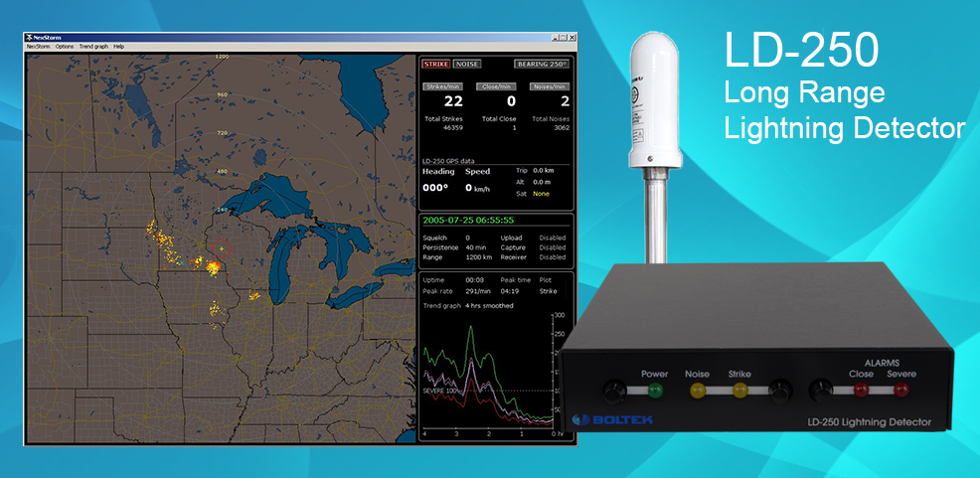The image size is (980, 478).
Task: Click the strikes per minute value 22
Action: pyautogui.click(x=453, y=101)
